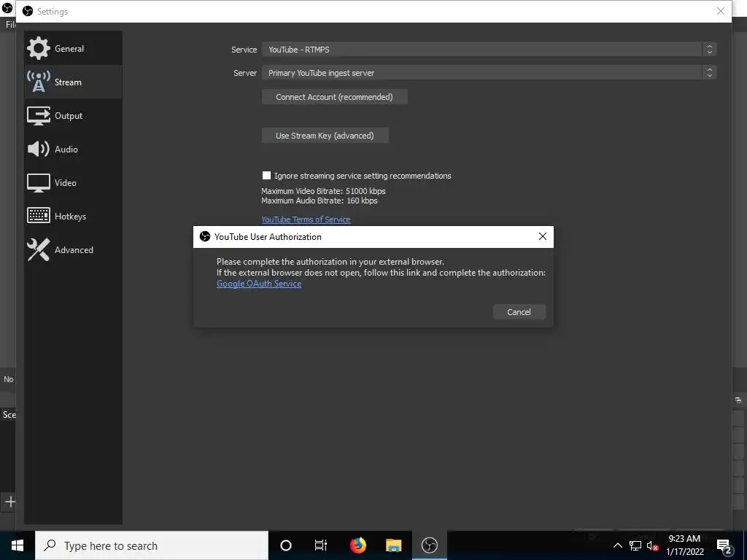Click the Audio speaker icon
This screenshot has height=560, width=747.
click(x=38, y=149)
